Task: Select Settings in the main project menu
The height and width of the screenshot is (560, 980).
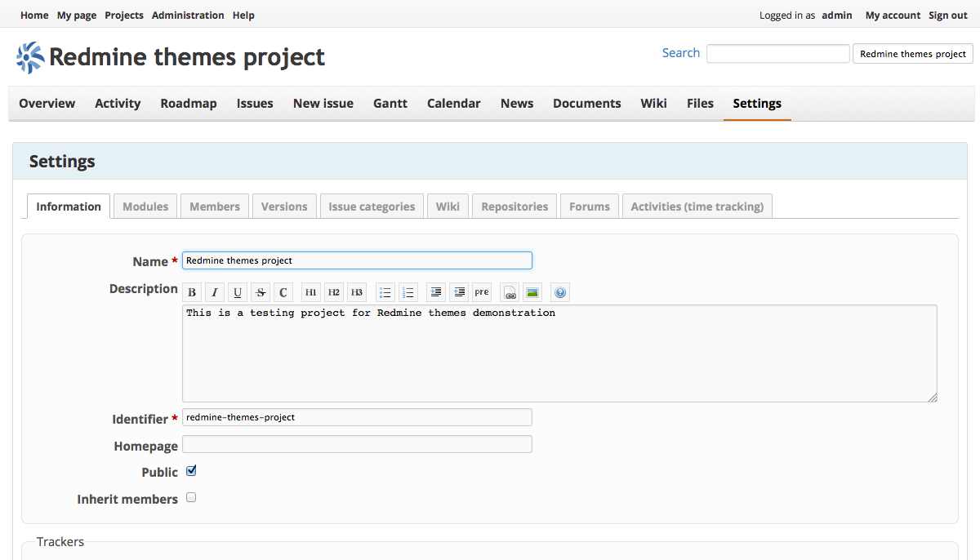Action: click(757, 104)
